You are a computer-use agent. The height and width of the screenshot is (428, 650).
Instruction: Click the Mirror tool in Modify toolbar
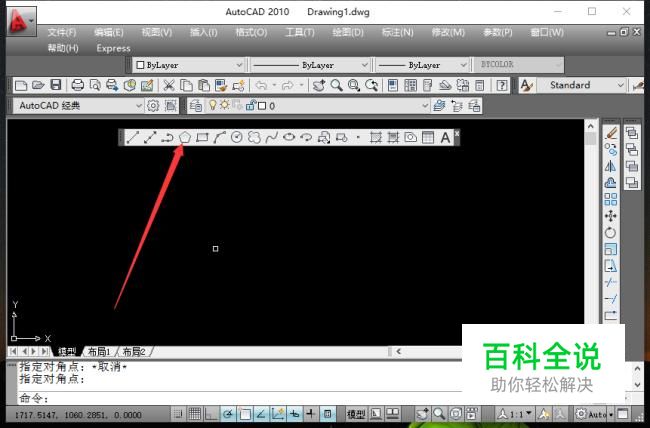click(x=611, y=166)
